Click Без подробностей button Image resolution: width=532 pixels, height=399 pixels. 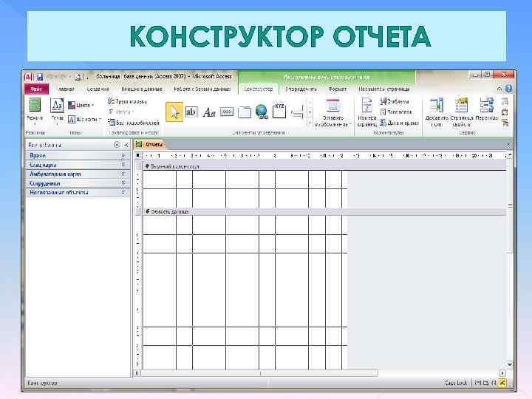(134, 123)
